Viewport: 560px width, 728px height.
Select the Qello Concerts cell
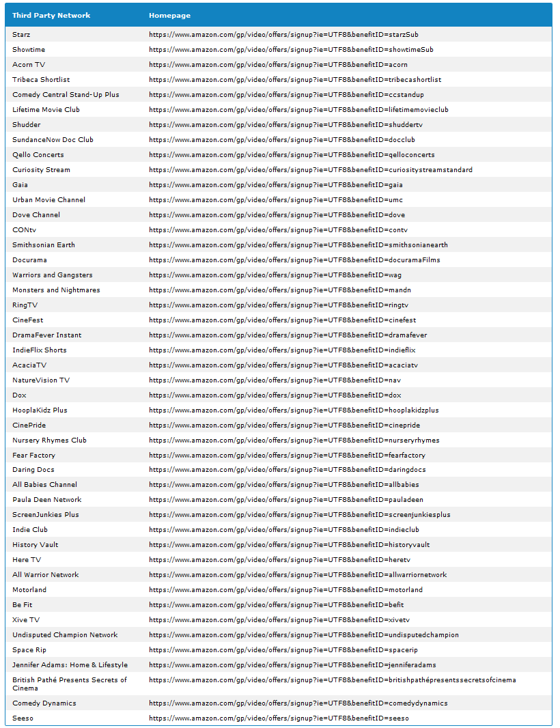pos(38,154)
